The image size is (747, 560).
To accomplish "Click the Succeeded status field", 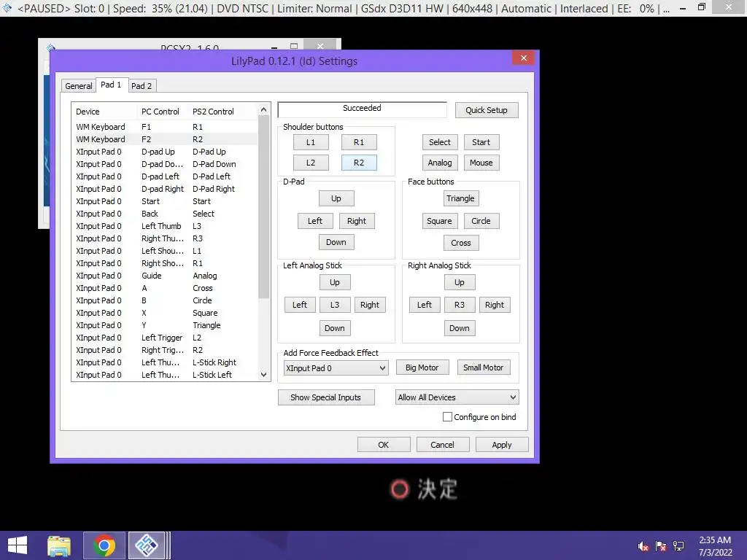I will (x=362, y=109).
